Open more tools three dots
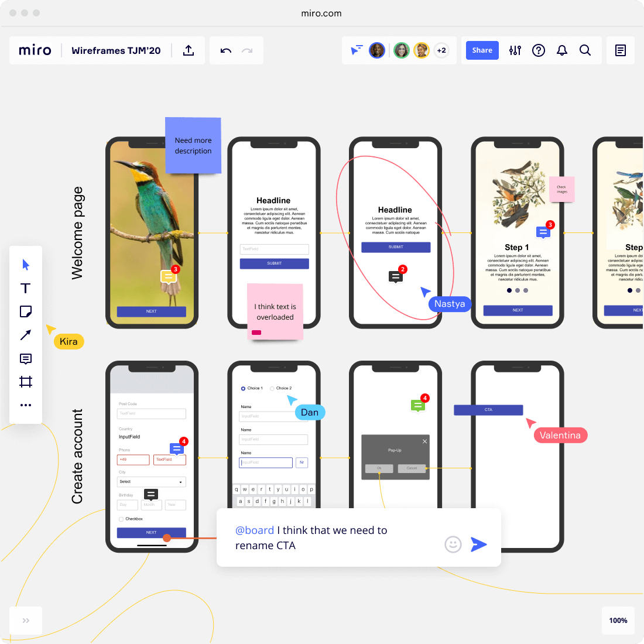644x644 pixels. pos(25,405)
